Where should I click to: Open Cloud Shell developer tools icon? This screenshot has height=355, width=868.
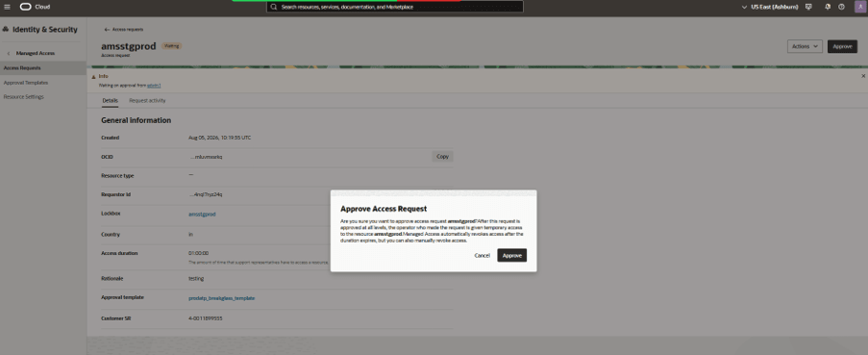(808, 7)
